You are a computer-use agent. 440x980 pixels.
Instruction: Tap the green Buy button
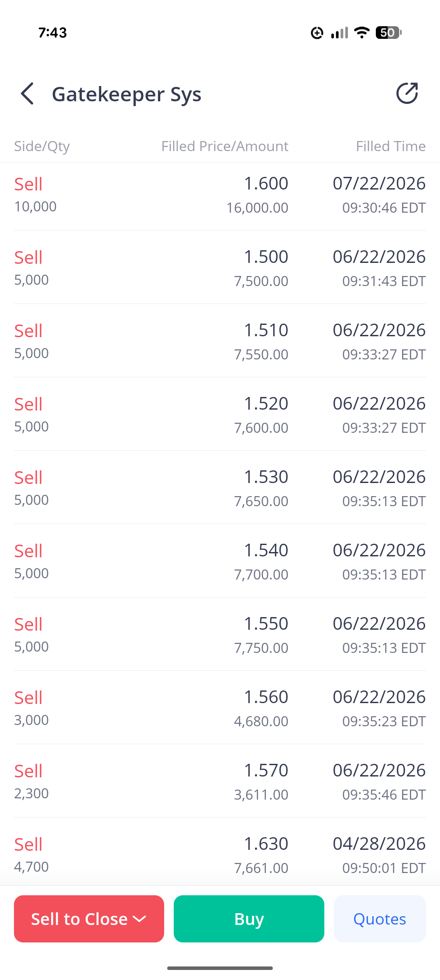pyautogui.click(x=249, y=919)
